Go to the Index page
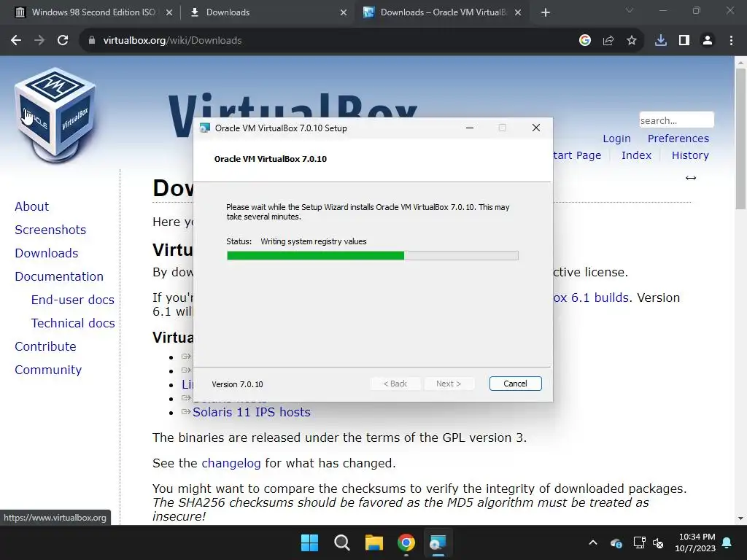Screen dimensions: 747x560 pos(636,155)
